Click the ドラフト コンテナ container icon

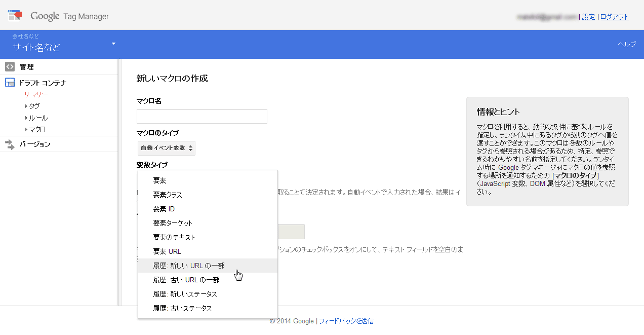[x=10, y=83]
